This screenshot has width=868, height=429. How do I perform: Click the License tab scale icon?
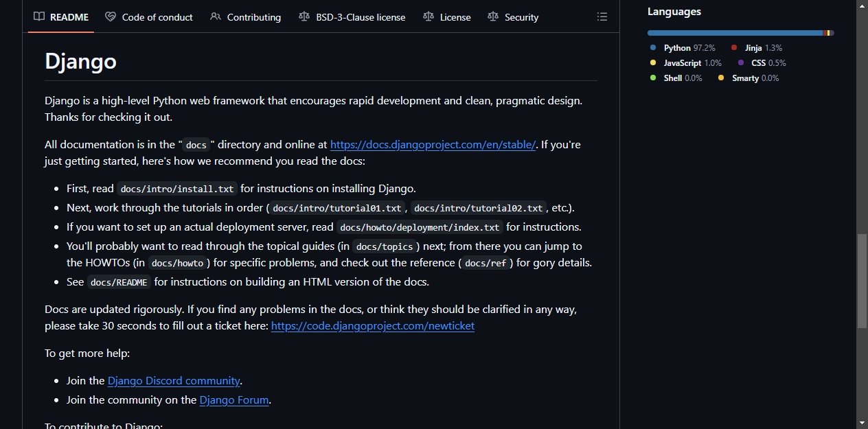tap(429, 16)
